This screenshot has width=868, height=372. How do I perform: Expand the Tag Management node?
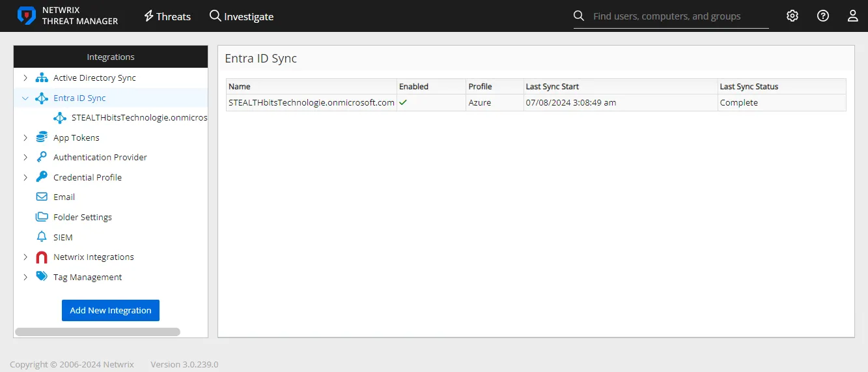(x=25, y=277)
